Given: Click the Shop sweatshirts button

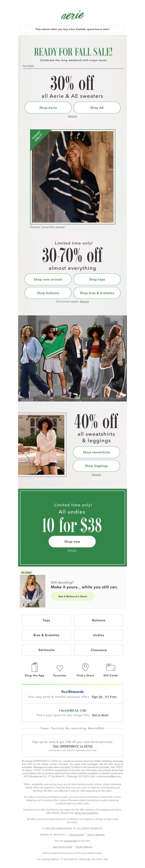Looking at the screenshot, I should click(96, 452).
